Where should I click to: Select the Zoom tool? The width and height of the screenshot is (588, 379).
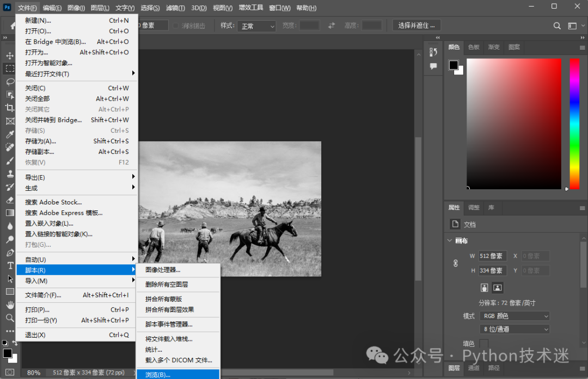pyautogui.click(x=10, y=318)
